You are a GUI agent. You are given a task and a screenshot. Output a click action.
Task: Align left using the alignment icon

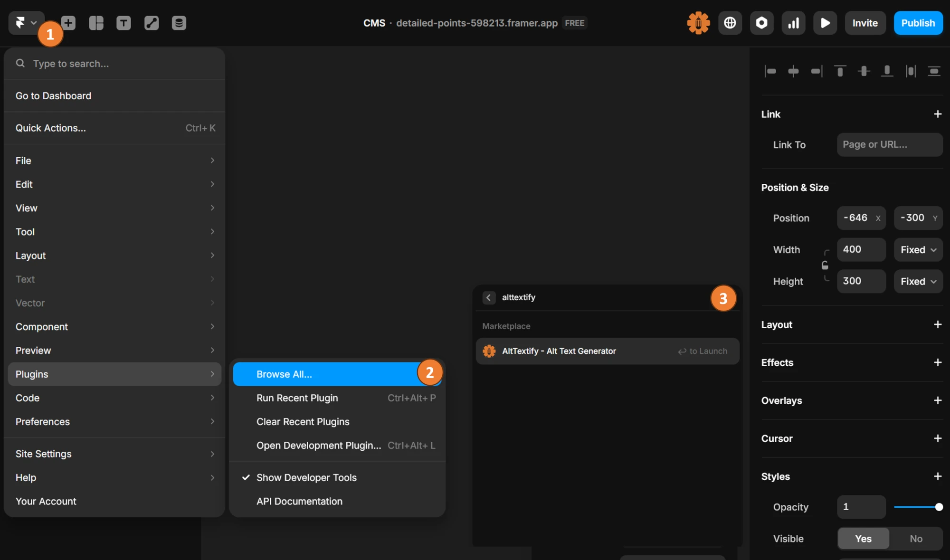point(770,71)
